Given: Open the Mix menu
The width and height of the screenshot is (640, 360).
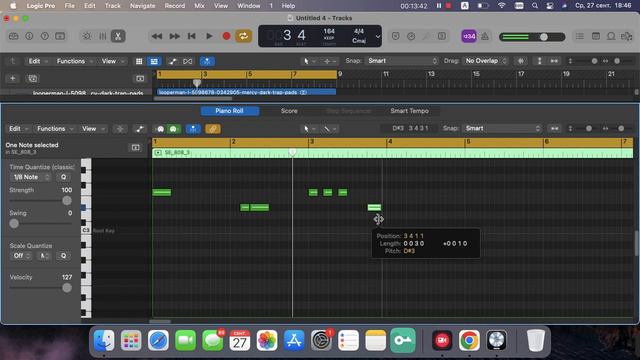Looking at the screenshot, I should (199, 6).
